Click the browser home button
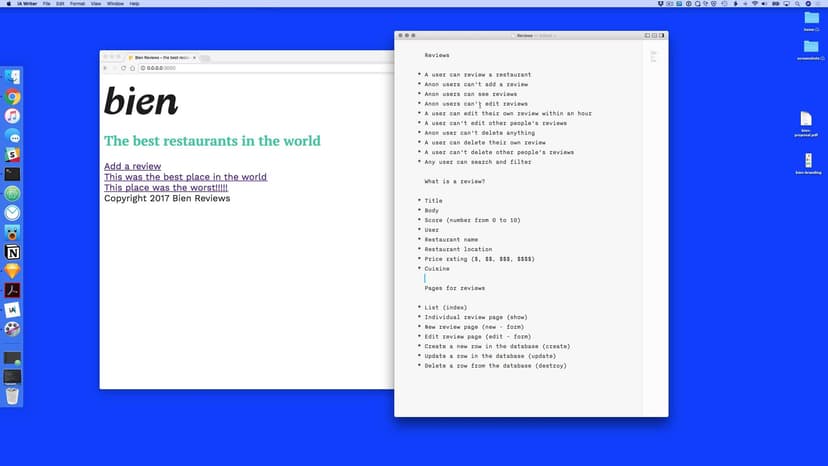Viewport: 828px width, 466px height. tap(133, 68)
